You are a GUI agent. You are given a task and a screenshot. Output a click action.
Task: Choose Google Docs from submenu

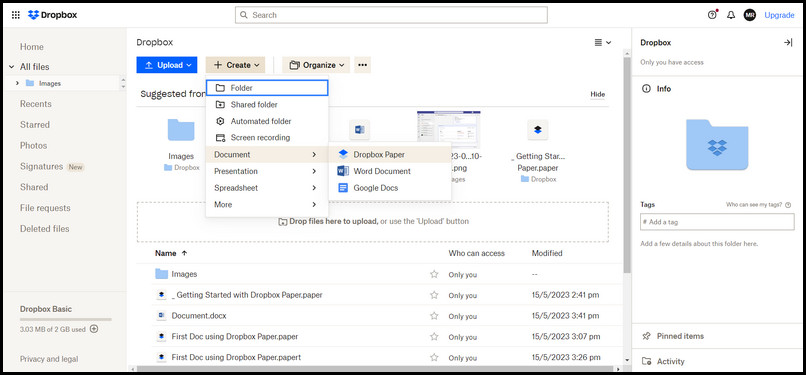click(x=390, y=188)
